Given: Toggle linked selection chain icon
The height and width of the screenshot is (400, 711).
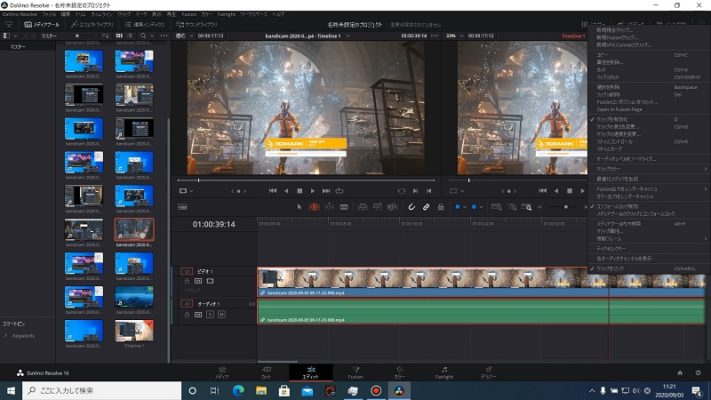Looking at the screenshot, I should (x=426, y=207).
